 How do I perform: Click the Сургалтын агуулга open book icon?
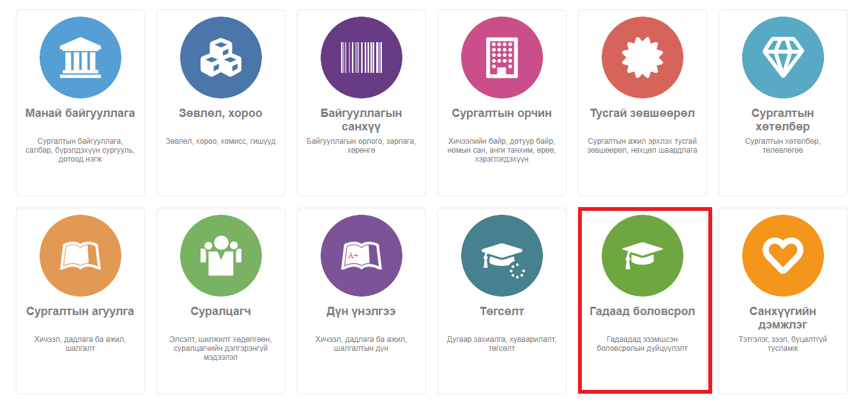point(80,256)
